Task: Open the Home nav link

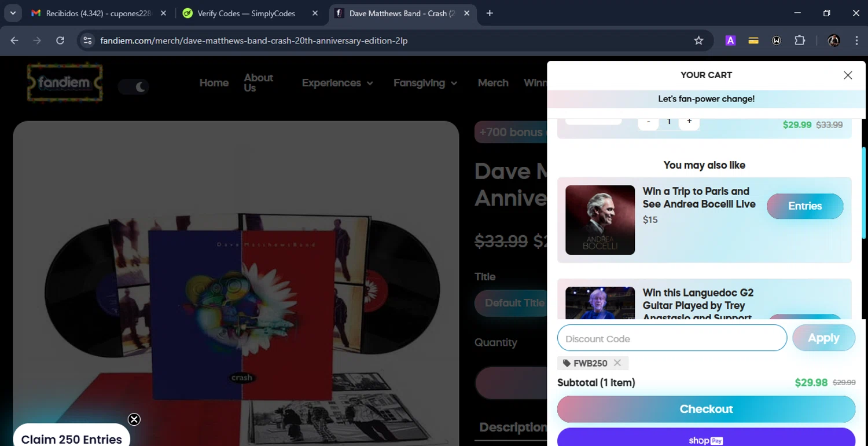Action: click(214, 83)
